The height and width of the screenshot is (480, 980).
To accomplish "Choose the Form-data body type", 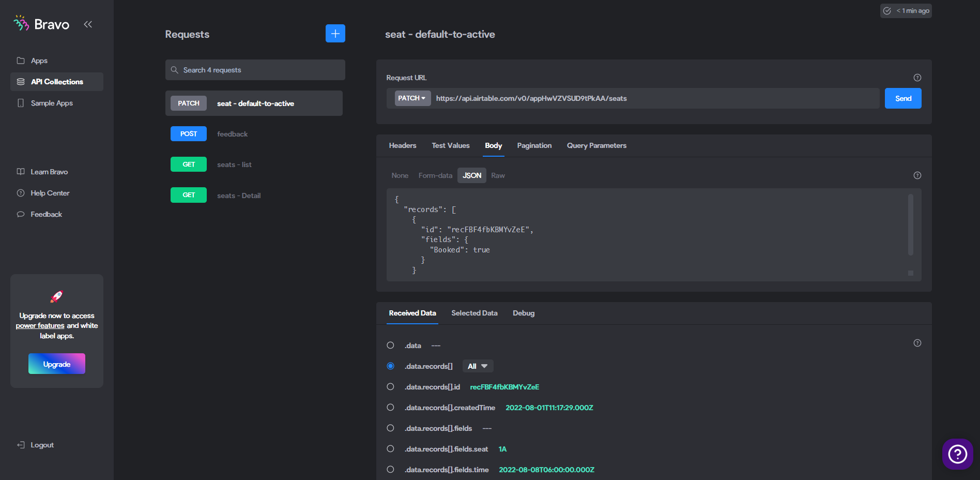I will [435, 175].
